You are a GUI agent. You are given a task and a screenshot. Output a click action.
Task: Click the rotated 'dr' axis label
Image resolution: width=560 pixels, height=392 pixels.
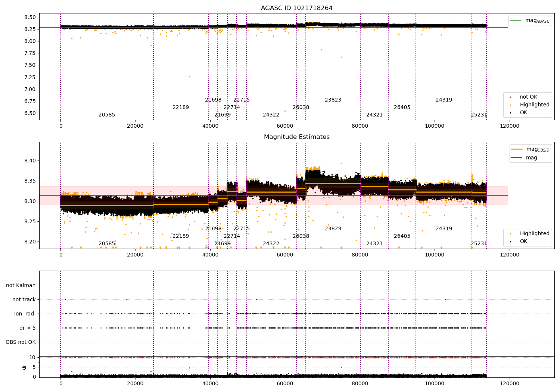[x=24, y=367]
